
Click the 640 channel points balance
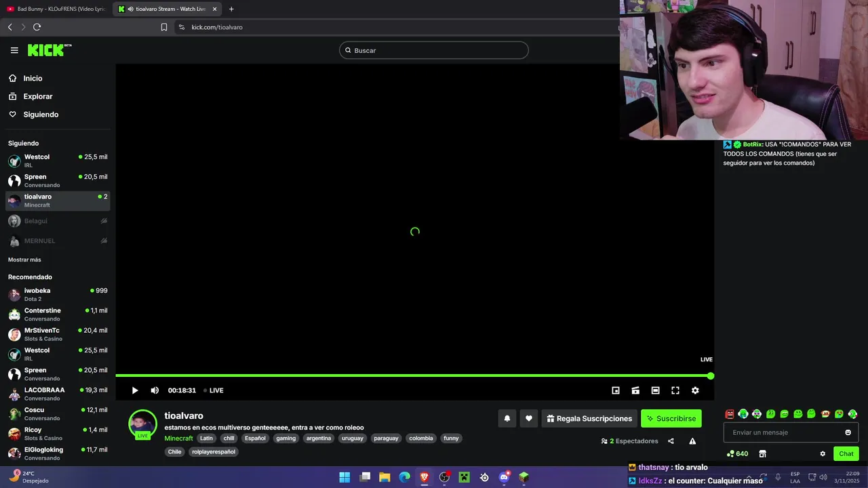tap(738, 454)
